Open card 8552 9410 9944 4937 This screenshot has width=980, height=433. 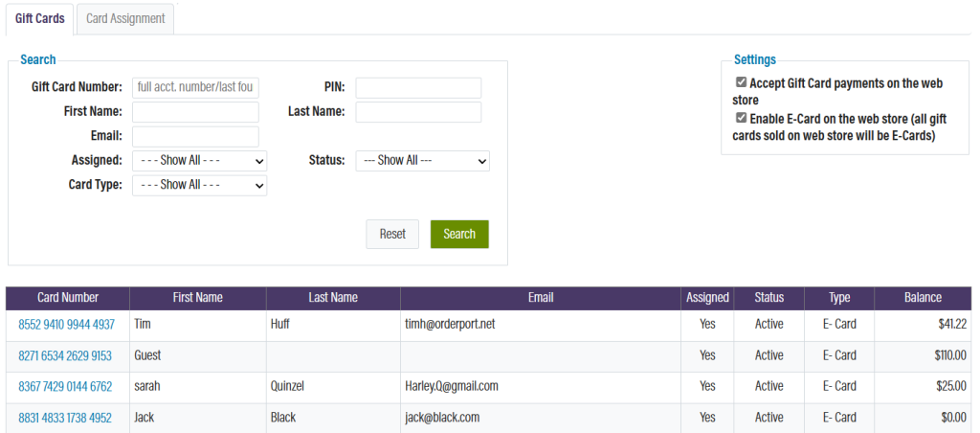tap(66, 325)
